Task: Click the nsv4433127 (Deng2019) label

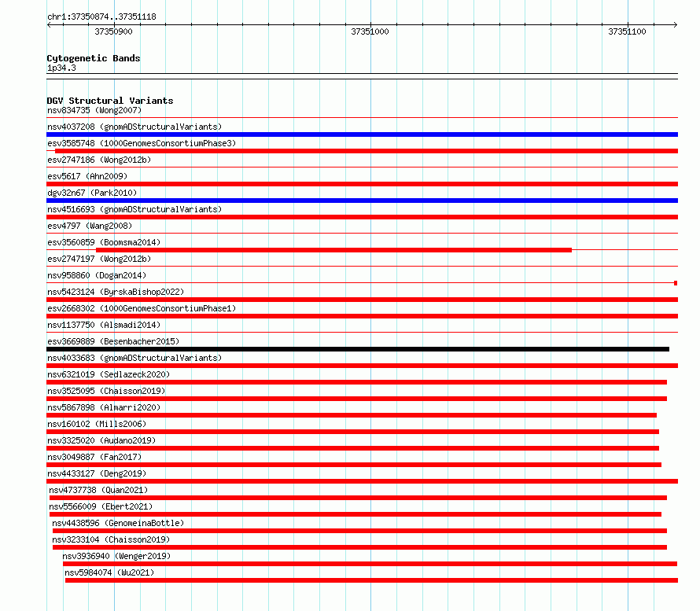Action: 97,473
